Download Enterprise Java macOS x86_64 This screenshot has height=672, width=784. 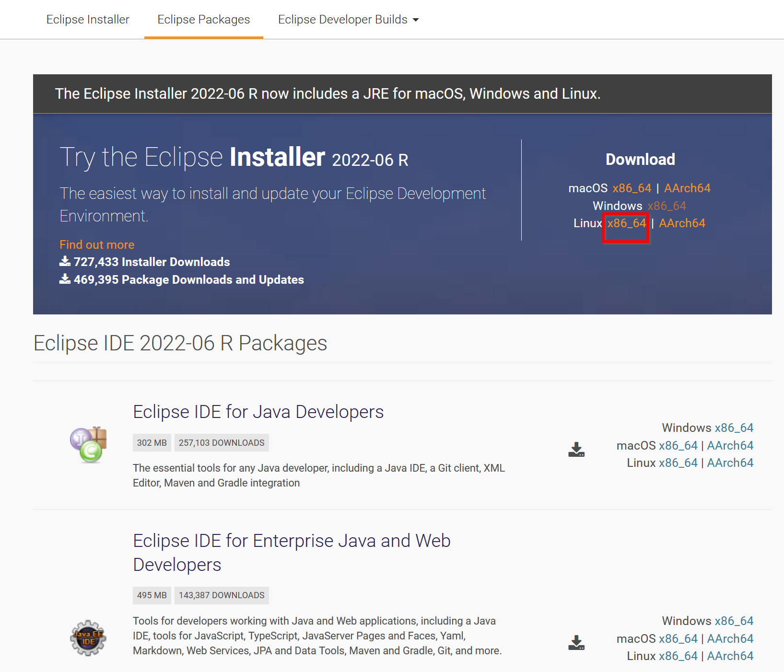pos(678,639)
